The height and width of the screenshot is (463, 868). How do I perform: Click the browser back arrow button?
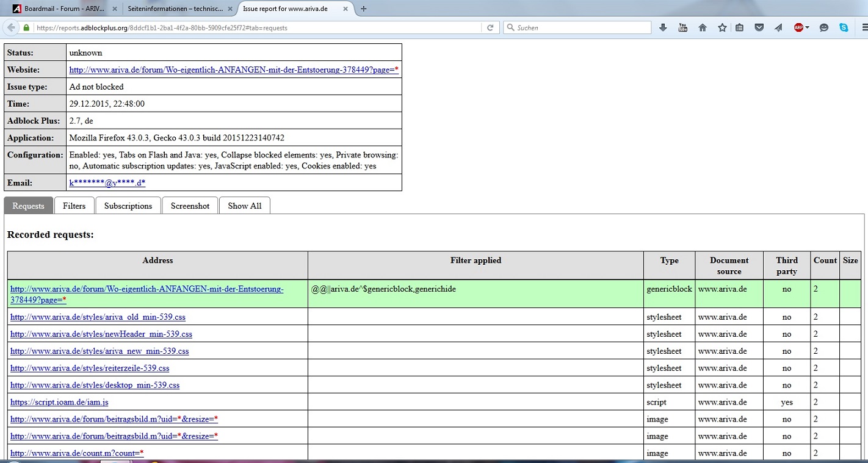click(10, 27)
